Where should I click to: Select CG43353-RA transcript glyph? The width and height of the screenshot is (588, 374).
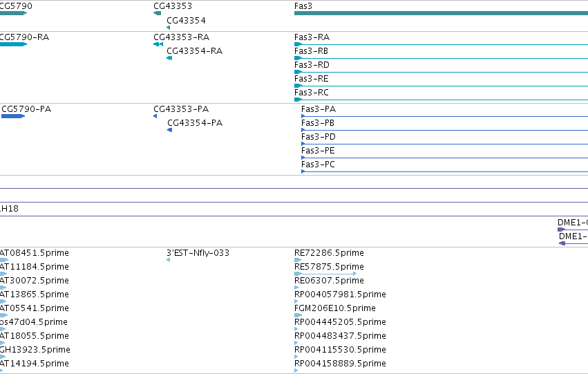click(x=158, y=44)
